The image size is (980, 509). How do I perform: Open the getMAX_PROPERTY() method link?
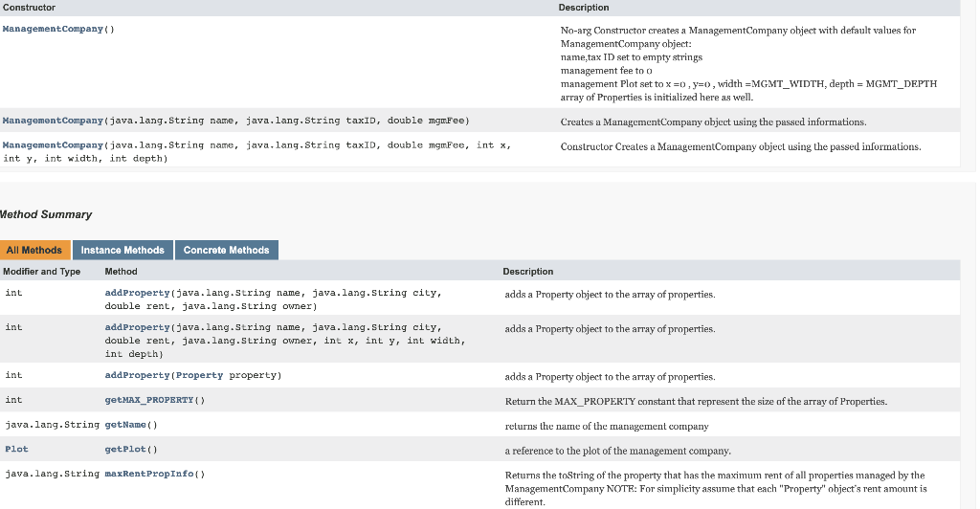(x=149, y=400)
